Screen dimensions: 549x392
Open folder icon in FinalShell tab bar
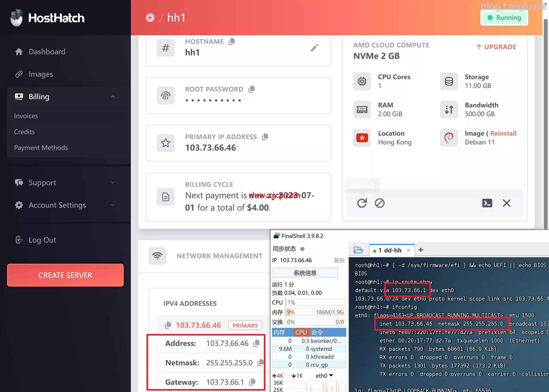click(358, 250)
